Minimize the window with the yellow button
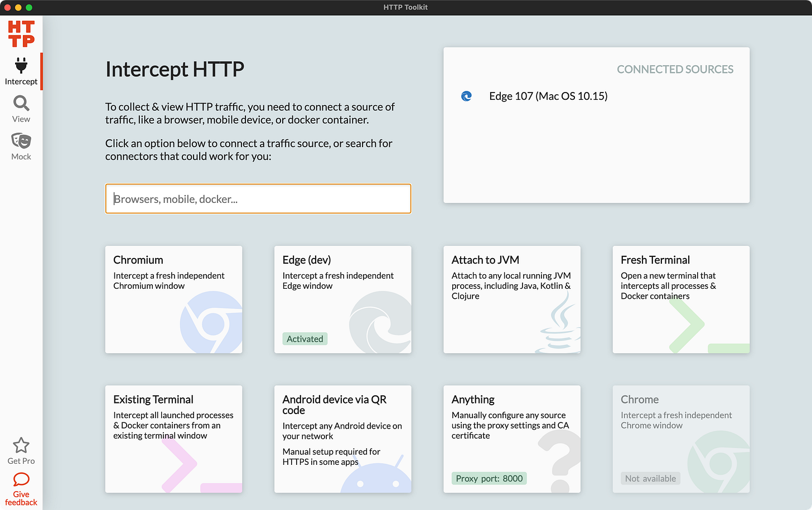 click(x=18, y=7)
